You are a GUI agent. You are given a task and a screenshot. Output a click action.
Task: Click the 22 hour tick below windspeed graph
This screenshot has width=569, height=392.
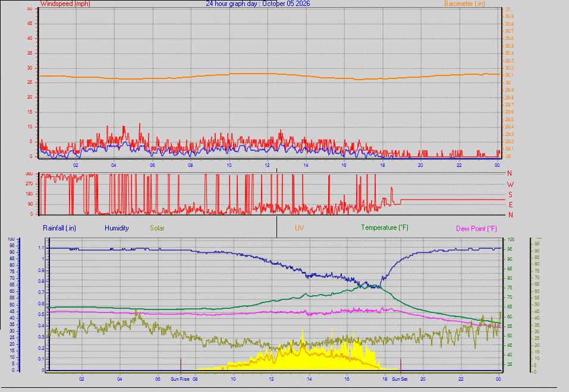[459, 165]
